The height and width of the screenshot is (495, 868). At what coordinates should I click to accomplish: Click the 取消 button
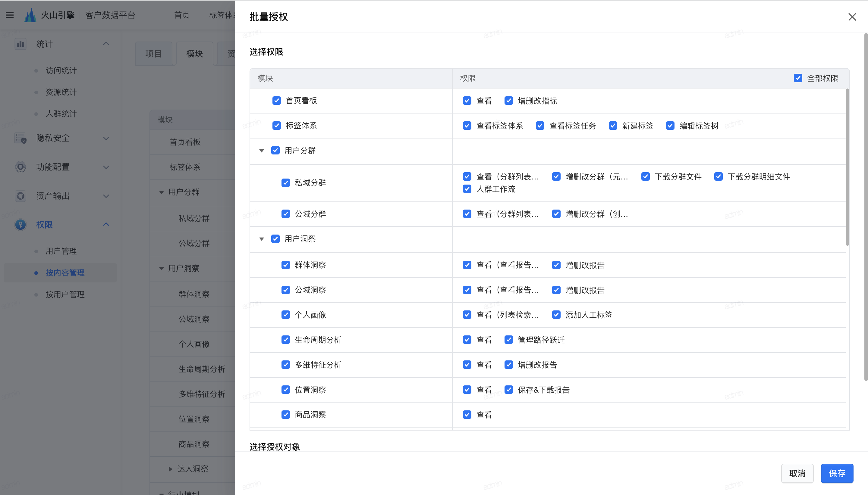pos(797,473)
